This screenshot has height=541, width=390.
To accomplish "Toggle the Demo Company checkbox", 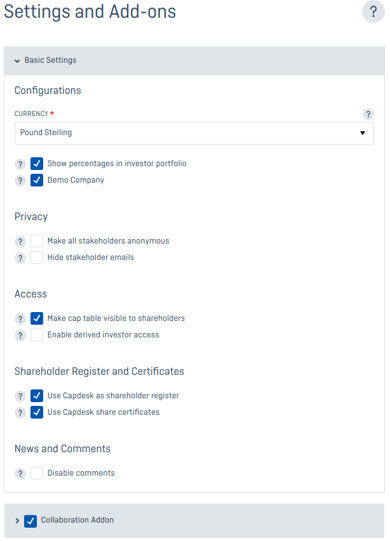I will [37, 180].
